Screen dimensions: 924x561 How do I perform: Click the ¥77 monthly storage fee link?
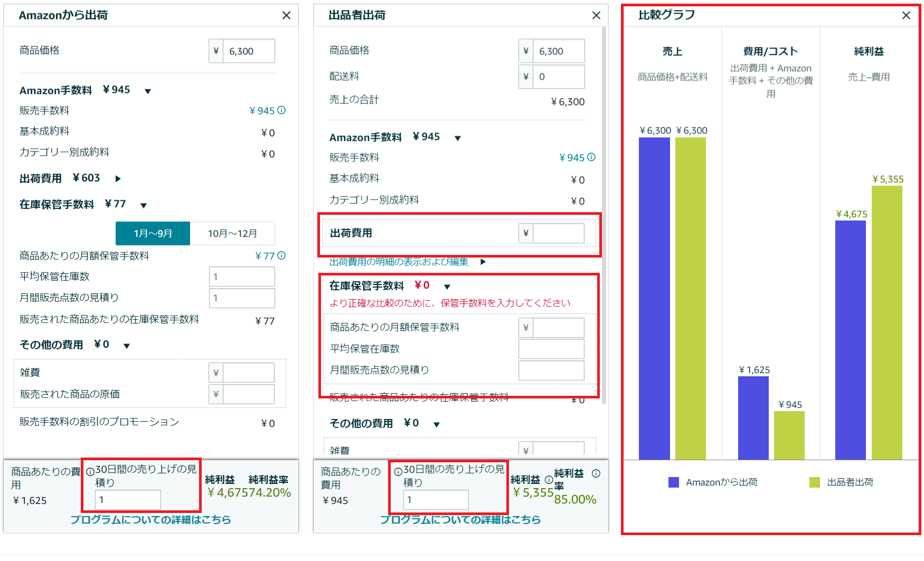265,256
